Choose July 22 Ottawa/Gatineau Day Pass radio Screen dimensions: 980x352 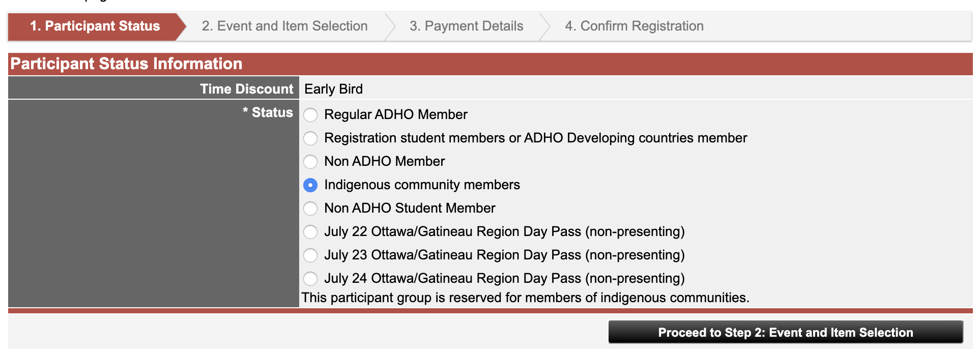pyautogui.click(x=310, y=232)
